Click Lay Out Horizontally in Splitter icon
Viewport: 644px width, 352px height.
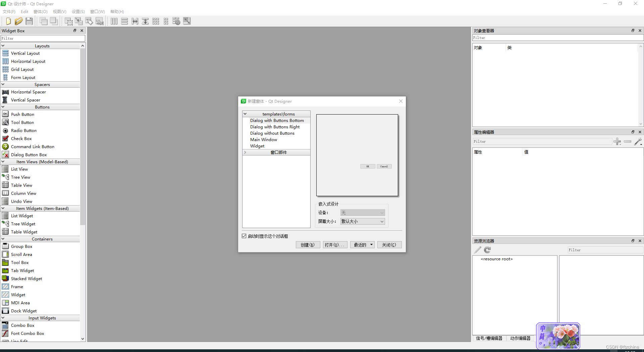(135, 21)
